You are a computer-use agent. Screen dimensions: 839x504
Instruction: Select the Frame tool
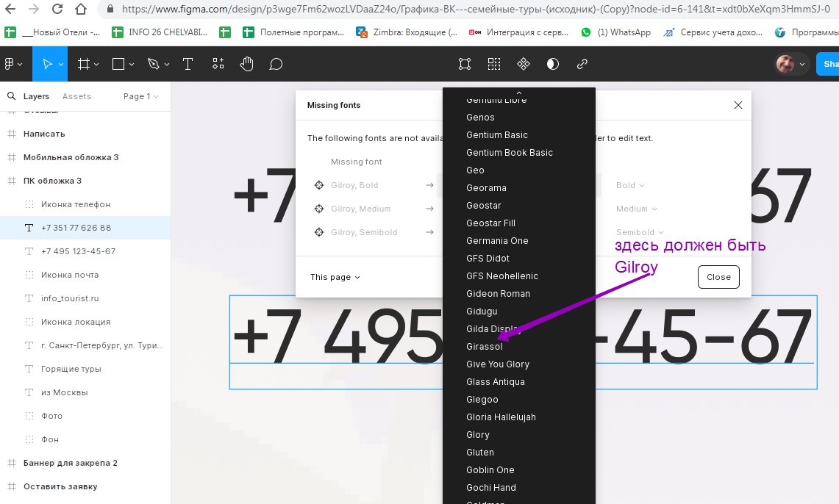click(x=83, y=65)
